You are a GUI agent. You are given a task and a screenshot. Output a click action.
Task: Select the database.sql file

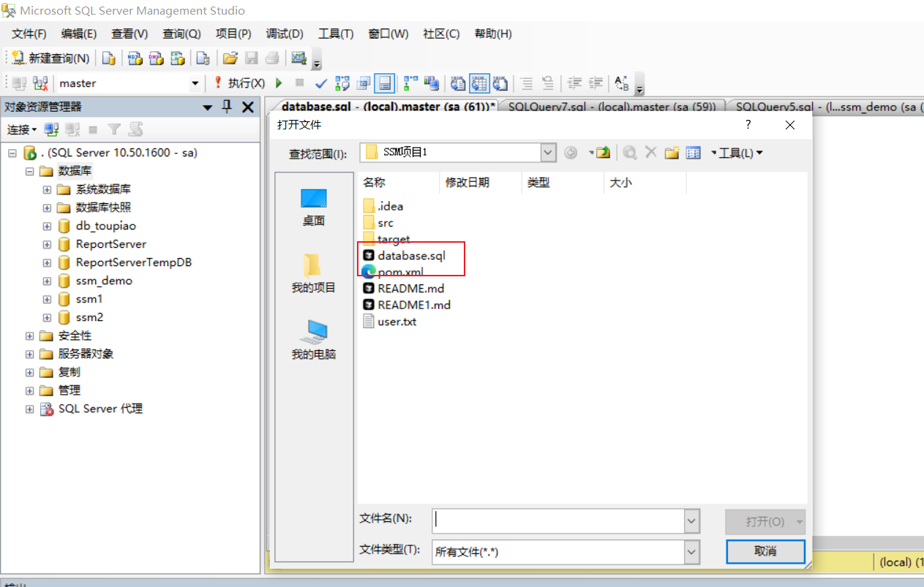point(404,256)
